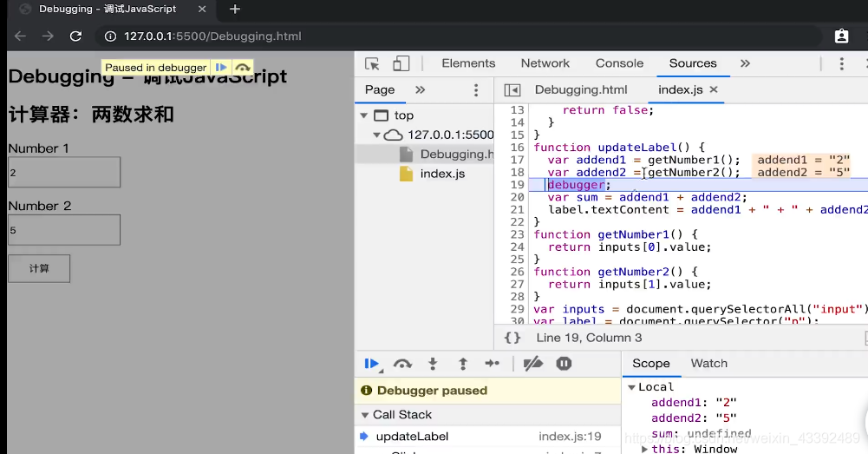The width and height of the screenshot is (868, 454).
Task: Hide the file navigator sidebar
Action: 512,89
